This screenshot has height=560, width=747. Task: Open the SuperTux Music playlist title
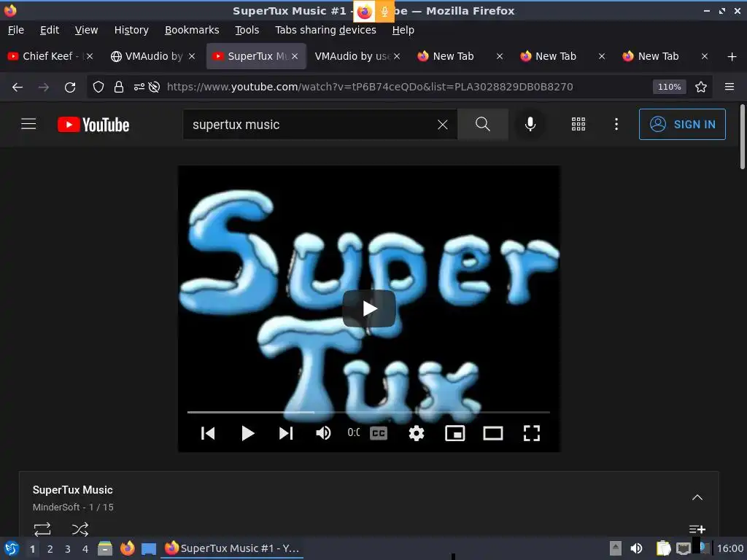click(x=73, y=490)
